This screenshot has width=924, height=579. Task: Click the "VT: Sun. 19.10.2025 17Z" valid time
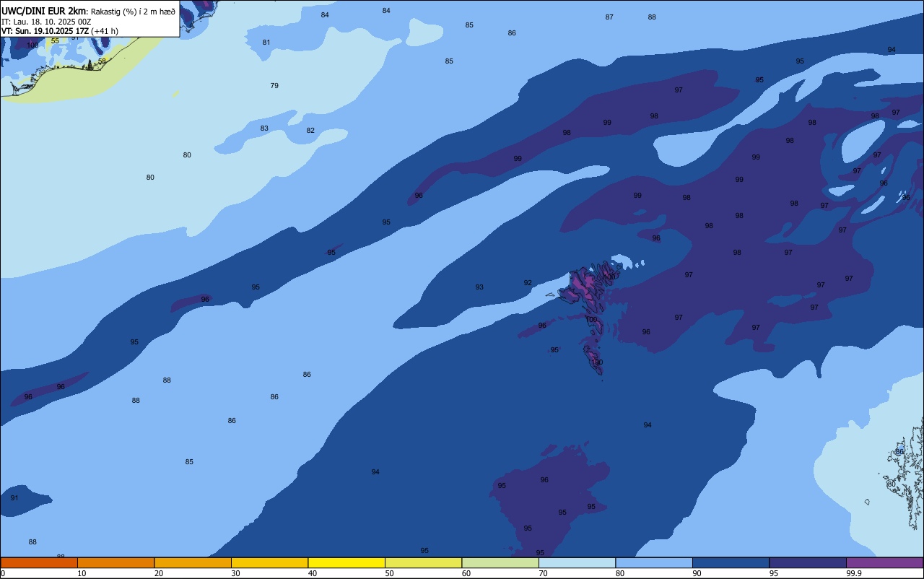click(x=45, y=31)
